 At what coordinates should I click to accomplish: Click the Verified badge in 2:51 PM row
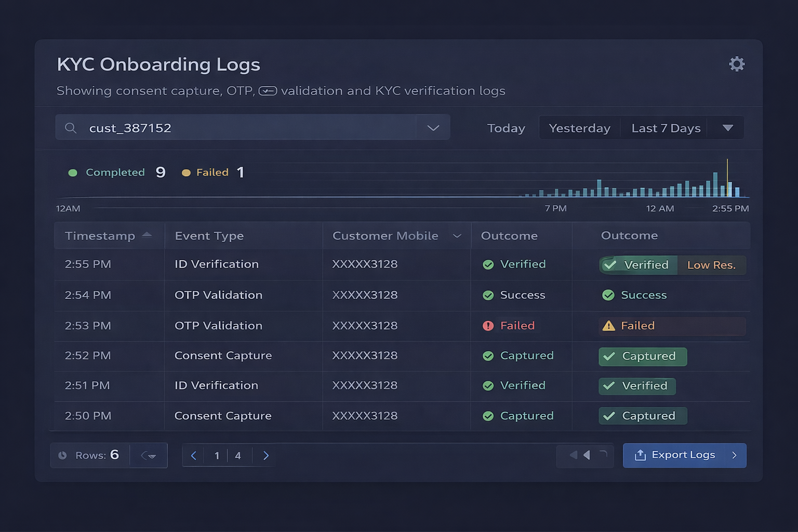point(637,386)
